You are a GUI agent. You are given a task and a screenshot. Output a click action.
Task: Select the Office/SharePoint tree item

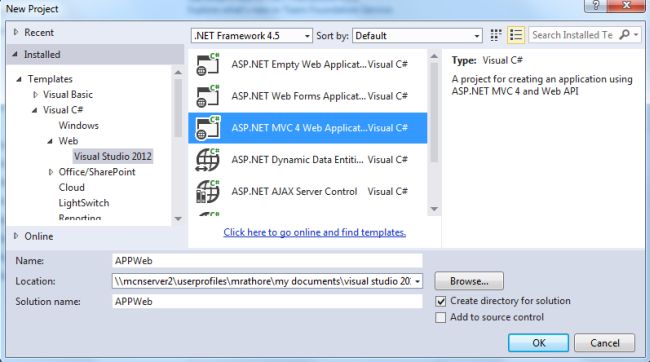click(x=97, y=172)
